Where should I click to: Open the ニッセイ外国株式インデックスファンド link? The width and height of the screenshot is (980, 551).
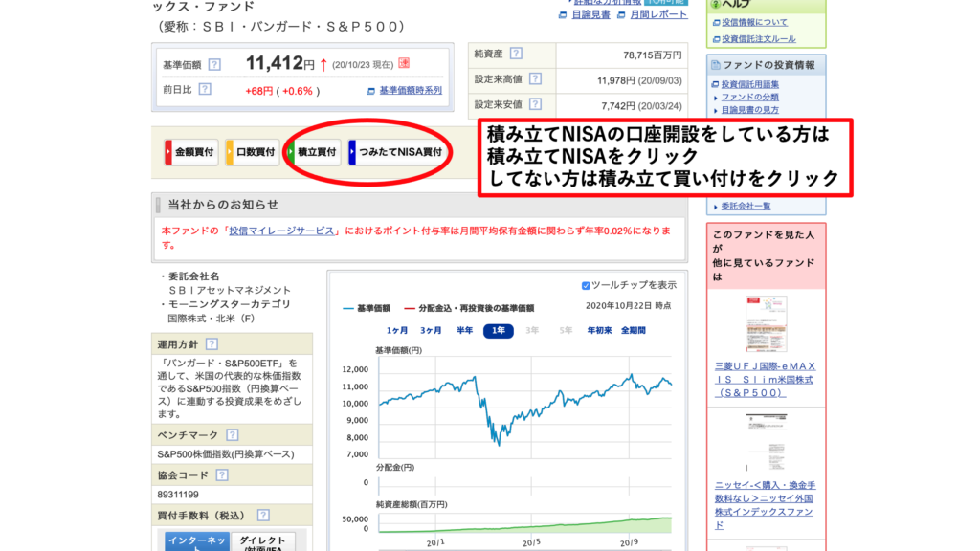(x=765, y=505)
